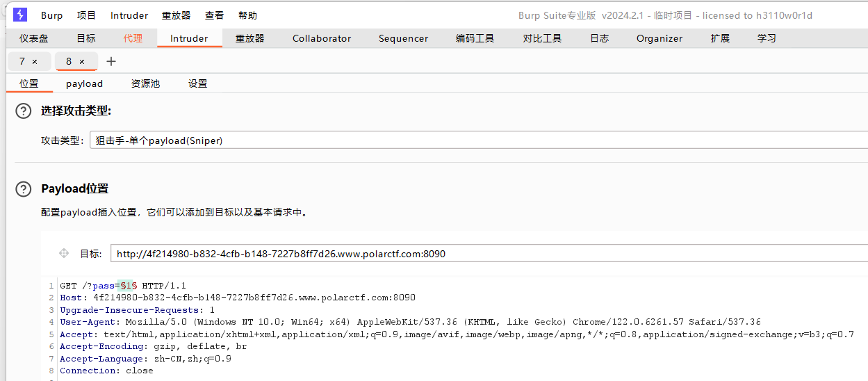
Task: Click the Accept header line
Action: click(457, 334)
